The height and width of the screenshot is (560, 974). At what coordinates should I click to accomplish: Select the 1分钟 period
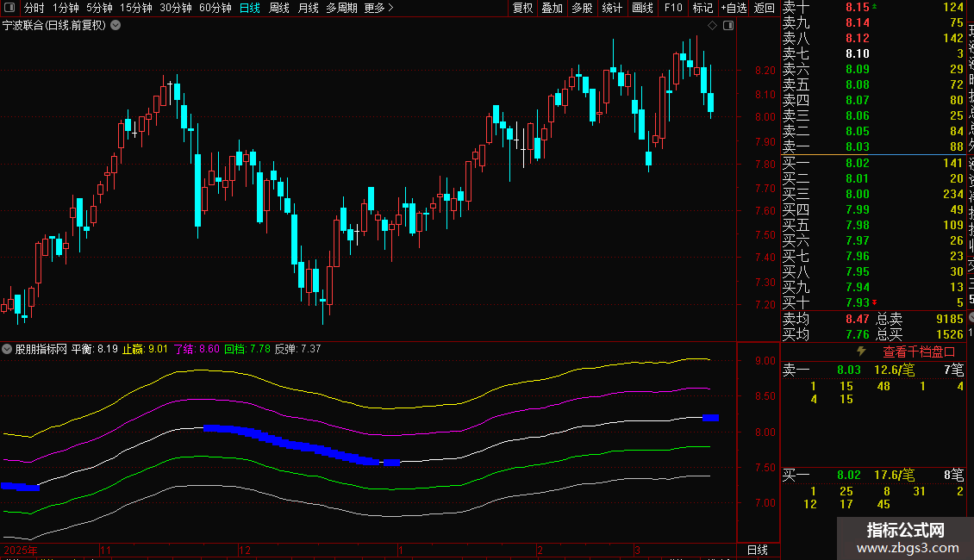click(x=66, y=8)
